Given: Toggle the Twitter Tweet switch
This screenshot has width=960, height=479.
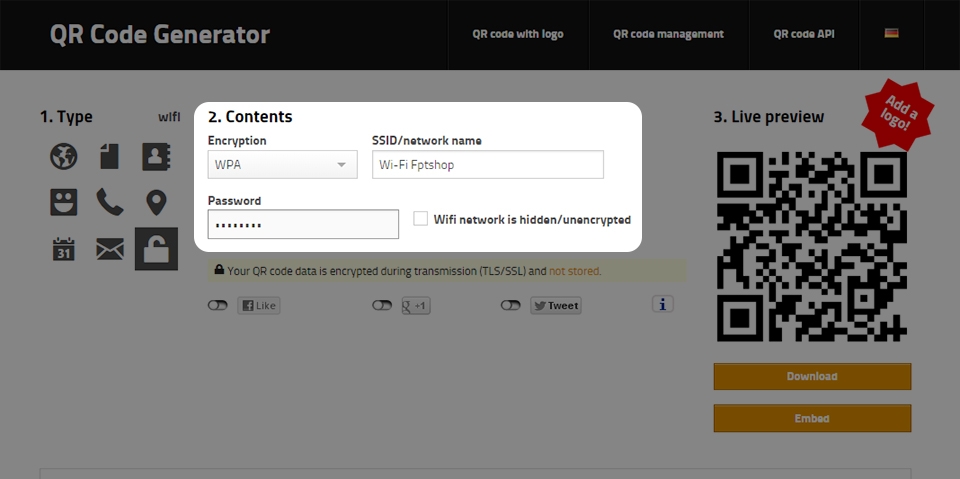Looking at the screenshot, I should point(511,305).
